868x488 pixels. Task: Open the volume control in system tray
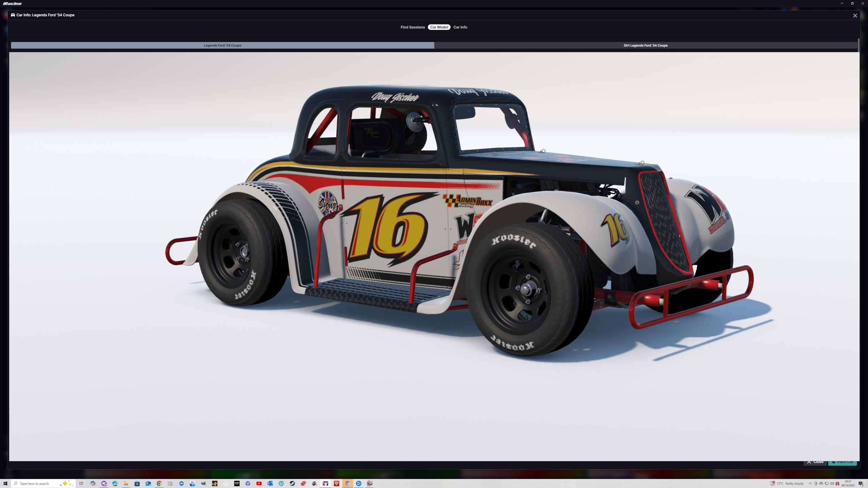coord(832,484)
